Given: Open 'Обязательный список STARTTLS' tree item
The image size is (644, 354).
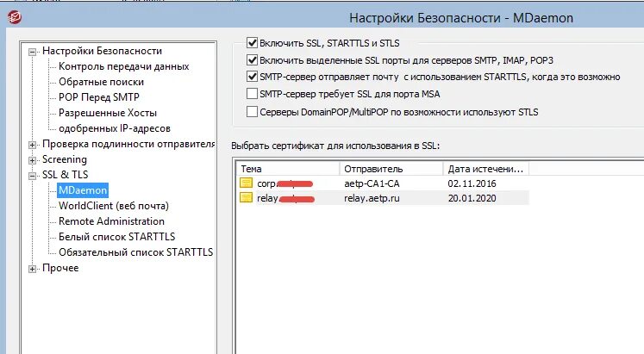Looking at the screenshot, I should tap(135, 252).
